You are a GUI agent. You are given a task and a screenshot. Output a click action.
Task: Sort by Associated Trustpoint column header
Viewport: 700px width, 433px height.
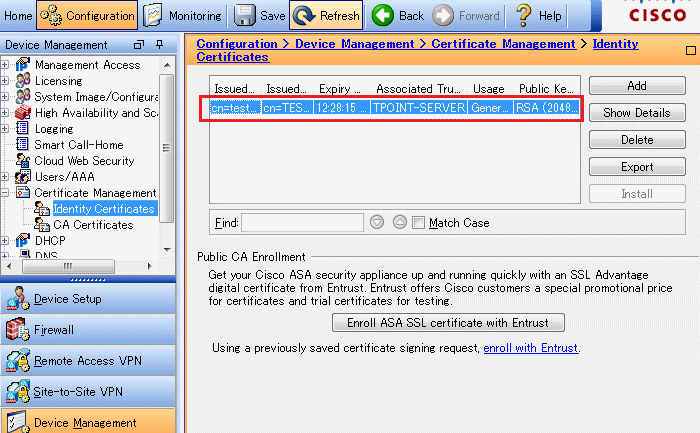click(x=418, y=89)
